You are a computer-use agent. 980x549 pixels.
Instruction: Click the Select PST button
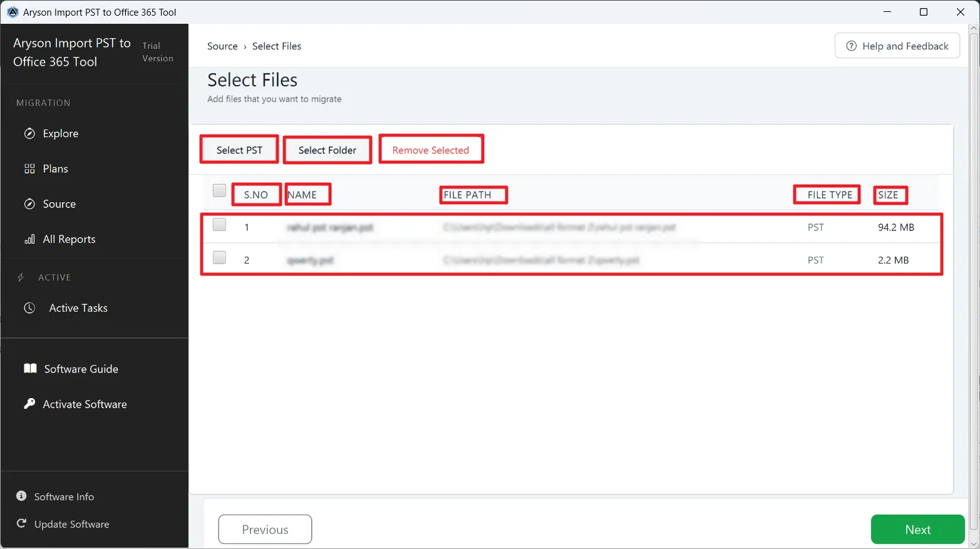click(x=239, y=150)
